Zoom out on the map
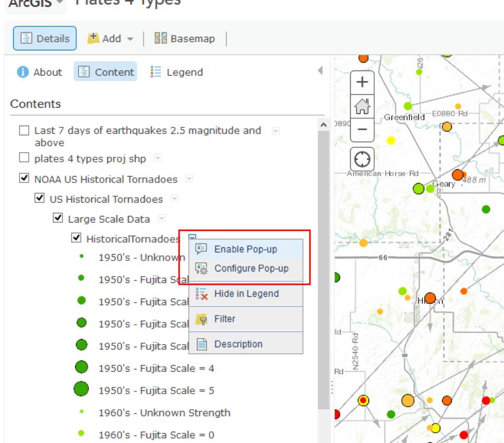 [x=362, y=130]
